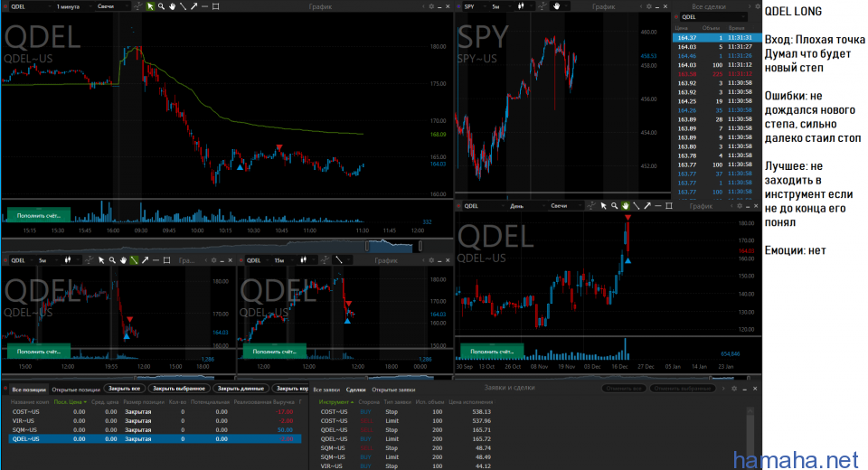Open the indicators icon in the QDEL 1-minute chart
The image size is (868, 470).
coord(138,6)
